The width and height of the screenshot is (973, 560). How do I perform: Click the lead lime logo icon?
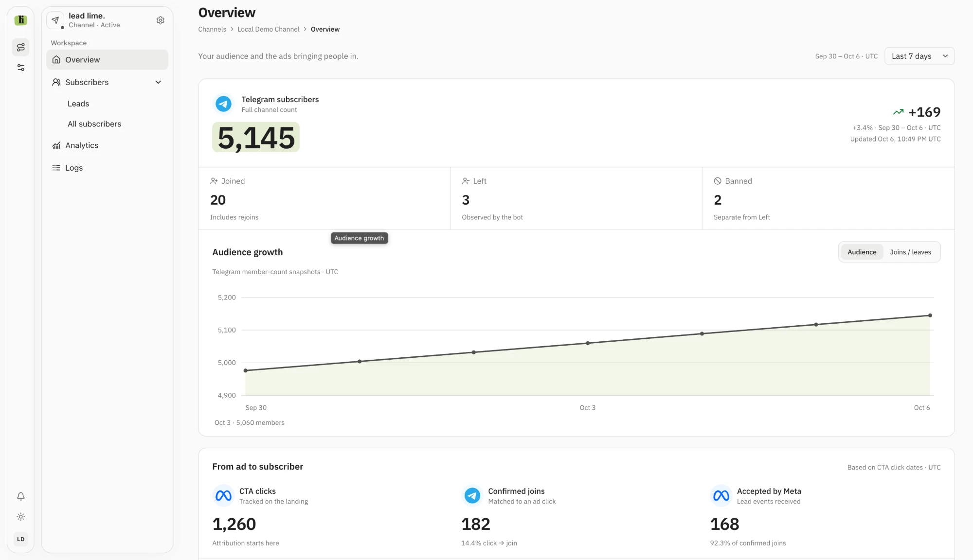(20, 20)
